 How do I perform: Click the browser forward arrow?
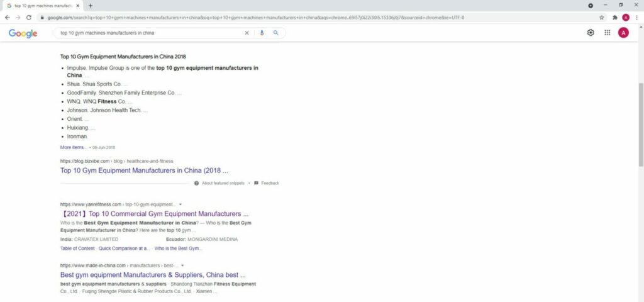click(18, 18)
